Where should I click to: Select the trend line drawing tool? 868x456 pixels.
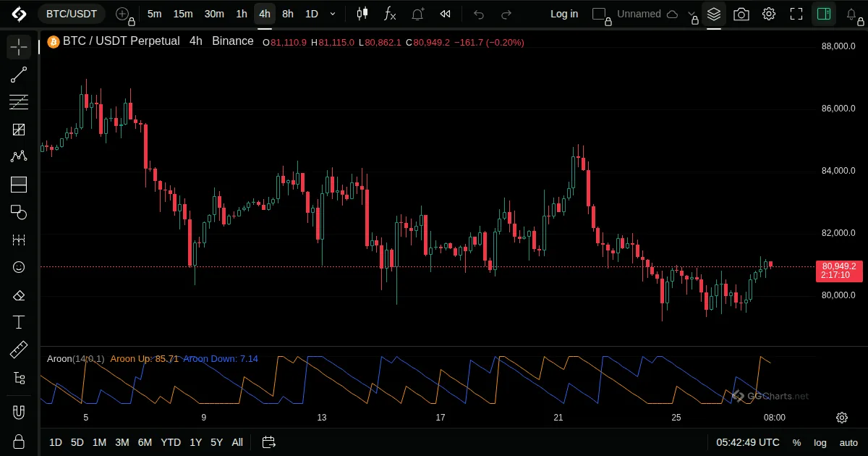pos(19,75)
